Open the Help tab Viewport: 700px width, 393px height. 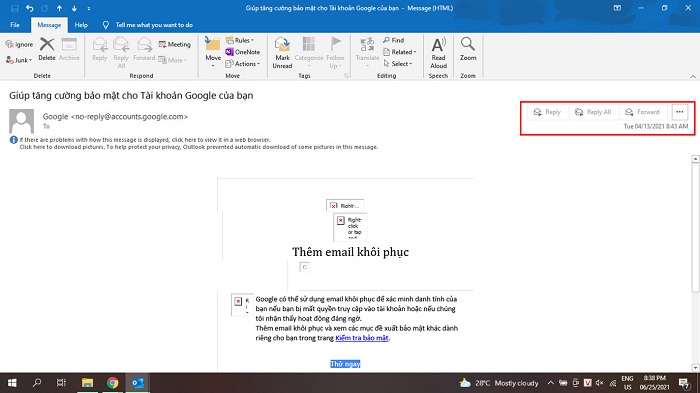pyautogui.click(x=81, y=25)
